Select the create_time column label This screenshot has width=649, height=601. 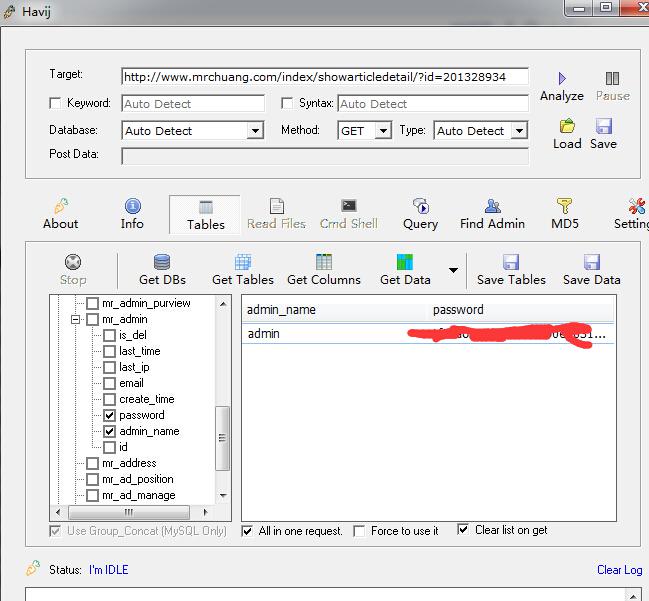click(x=147, y=399)
